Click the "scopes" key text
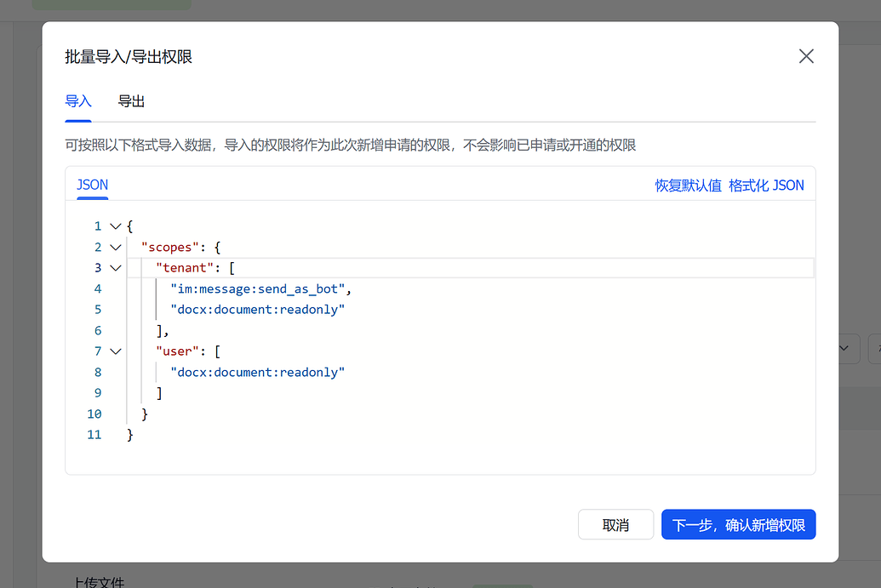The width and height of the screenshot is (881, 588). pos(170,248)
